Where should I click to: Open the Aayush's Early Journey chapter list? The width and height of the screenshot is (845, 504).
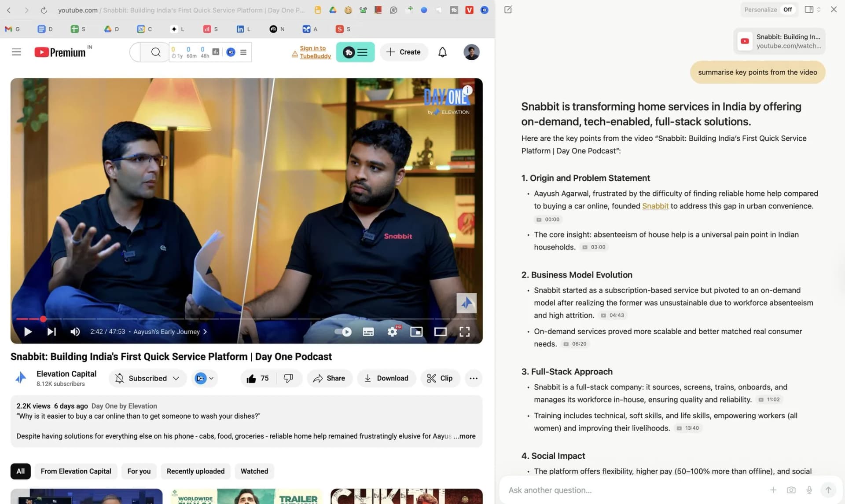tap(170, 332)
